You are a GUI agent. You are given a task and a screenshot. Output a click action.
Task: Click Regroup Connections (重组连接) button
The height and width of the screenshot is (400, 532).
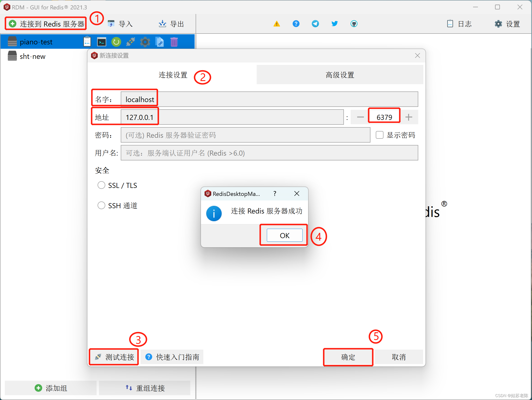coord(145,388)
